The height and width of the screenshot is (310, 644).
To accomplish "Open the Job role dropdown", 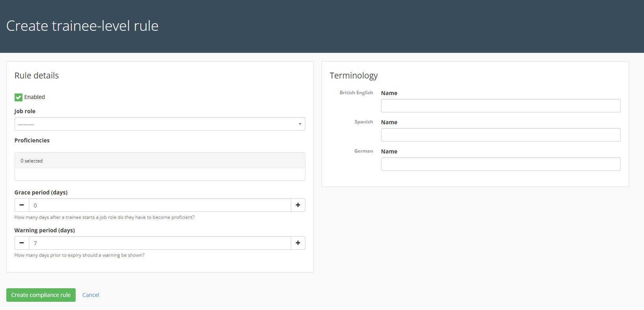I will [x=160, y=124].
